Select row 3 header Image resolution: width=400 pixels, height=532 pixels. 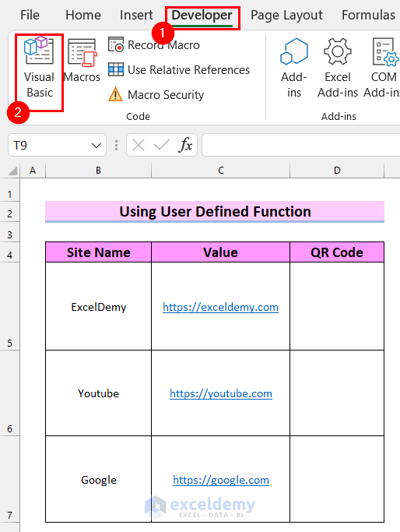click(10, 232)
